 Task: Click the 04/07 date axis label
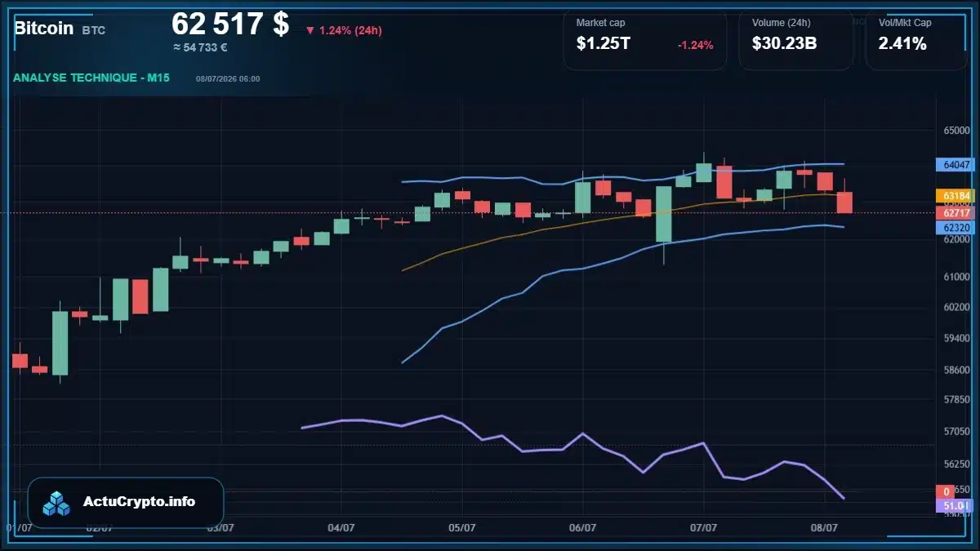click(x=341, y=528)
